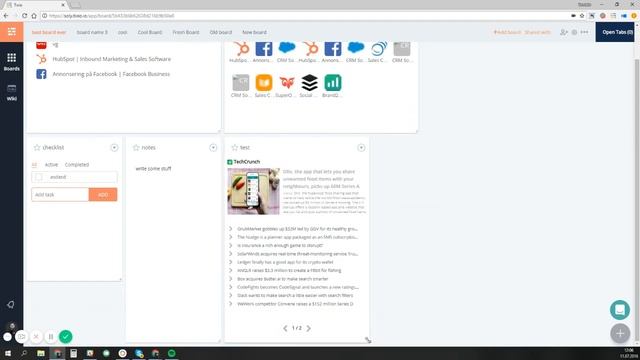
Task: Open the BrandQ green chart bookmark tile
Action: (x=333, y=83)
